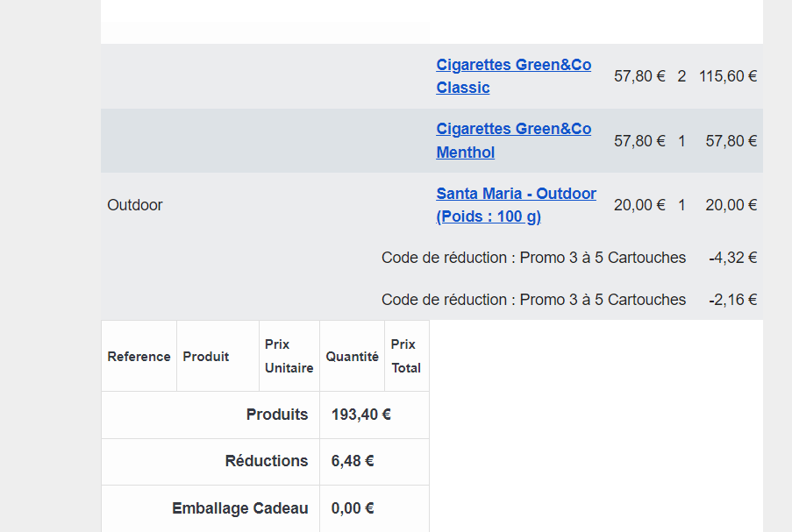This screenshot has width=792, height=532.
Task: Click the Santa Maria 20,00 € line total
Action: pos(731,205)
